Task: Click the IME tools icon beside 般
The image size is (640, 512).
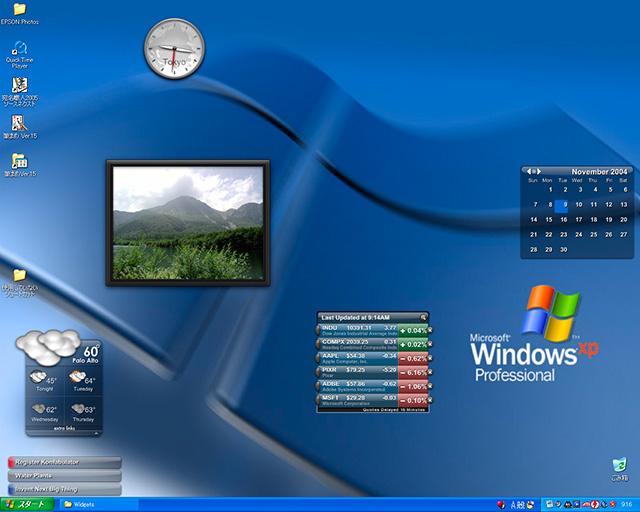Action: pyautogui.click(x=530, y=505)
